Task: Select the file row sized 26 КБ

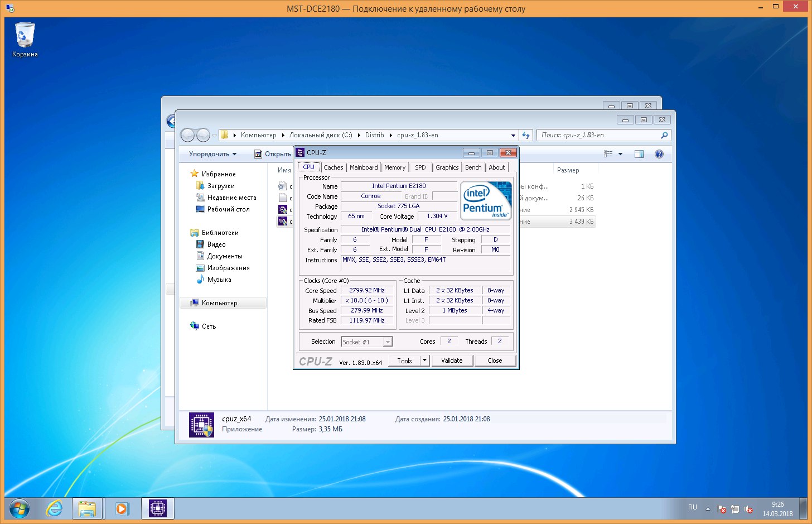Action: coord(436,198)
